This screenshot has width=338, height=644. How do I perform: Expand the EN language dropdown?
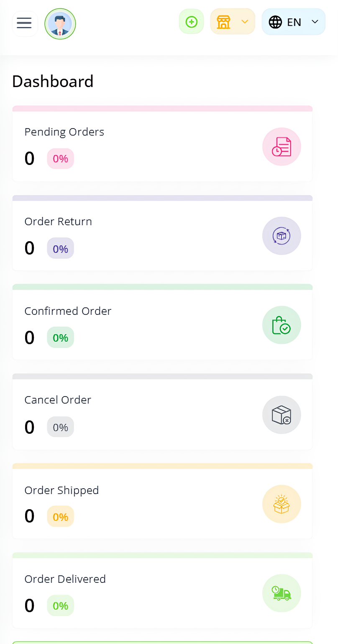coord(315,22)
